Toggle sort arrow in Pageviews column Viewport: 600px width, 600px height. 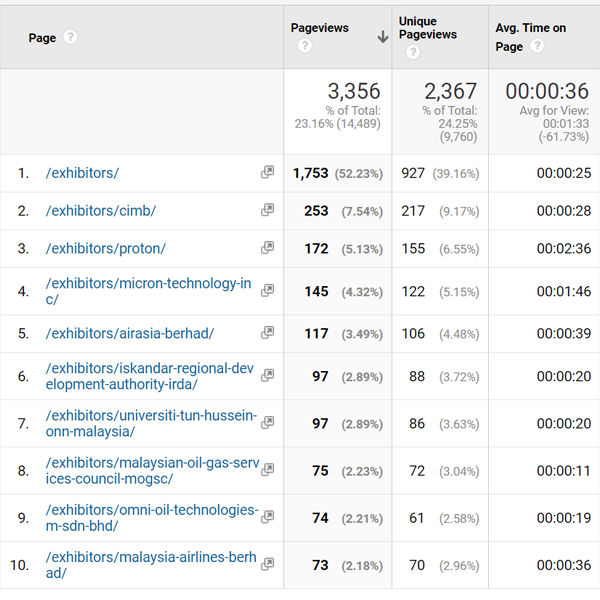click(x=382, y=37)
